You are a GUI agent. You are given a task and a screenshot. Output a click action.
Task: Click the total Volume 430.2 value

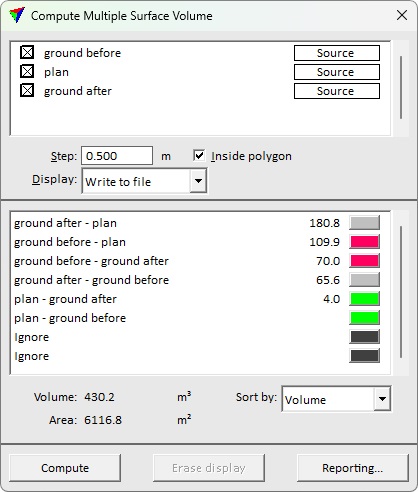click(x=99, y=397)
